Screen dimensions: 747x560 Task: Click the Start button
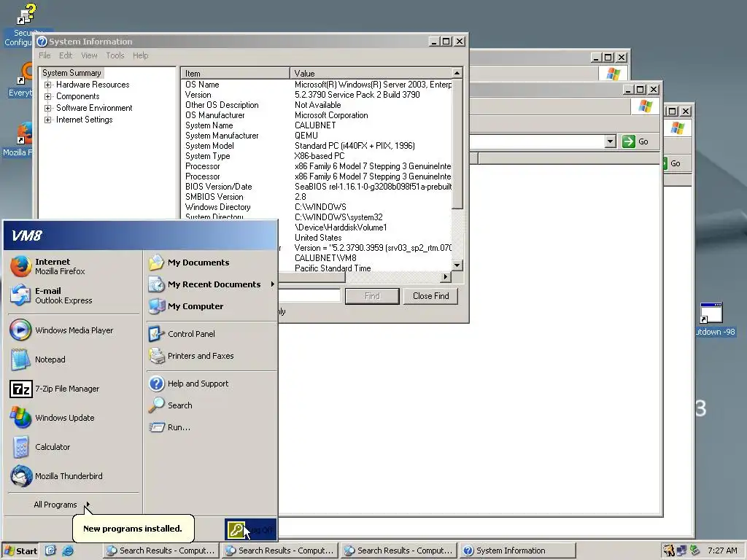pos(20,551)
